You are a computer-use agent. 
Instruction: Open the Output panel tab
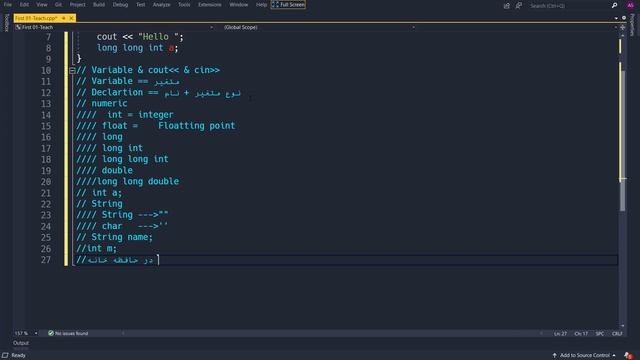[21, 343]
